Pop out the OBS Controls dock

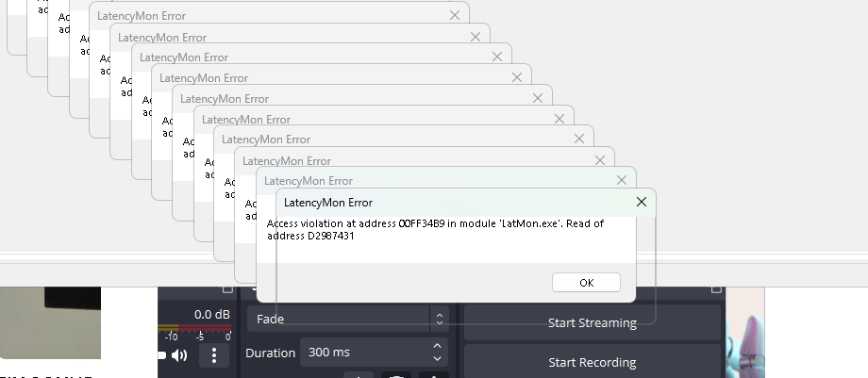(x=716, y=288)
